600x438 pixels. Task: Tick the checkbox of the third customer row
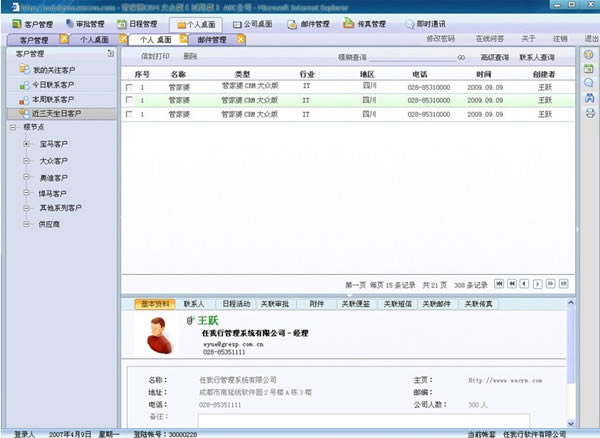coord(128,115)
